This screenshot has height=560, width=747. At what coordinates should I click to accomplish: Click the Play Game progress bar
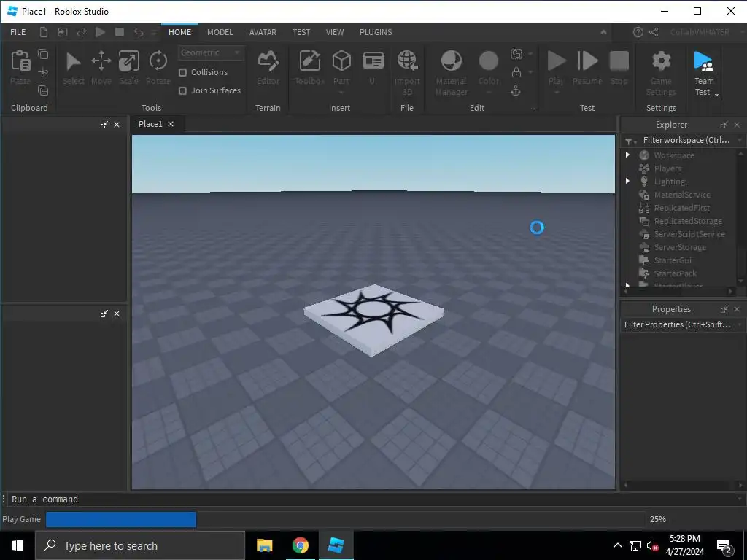click(x=345, y=519)
